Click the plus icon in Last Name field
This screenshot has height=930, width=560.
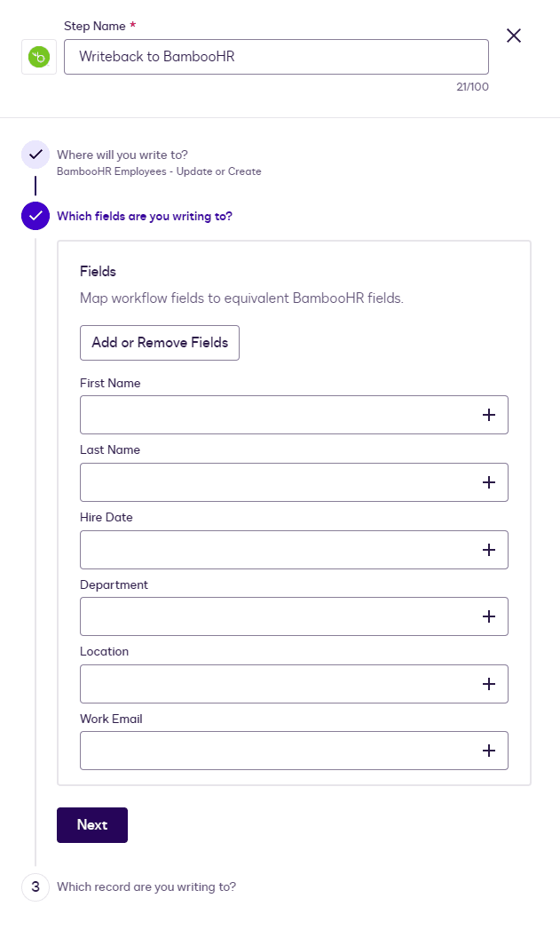488,482
